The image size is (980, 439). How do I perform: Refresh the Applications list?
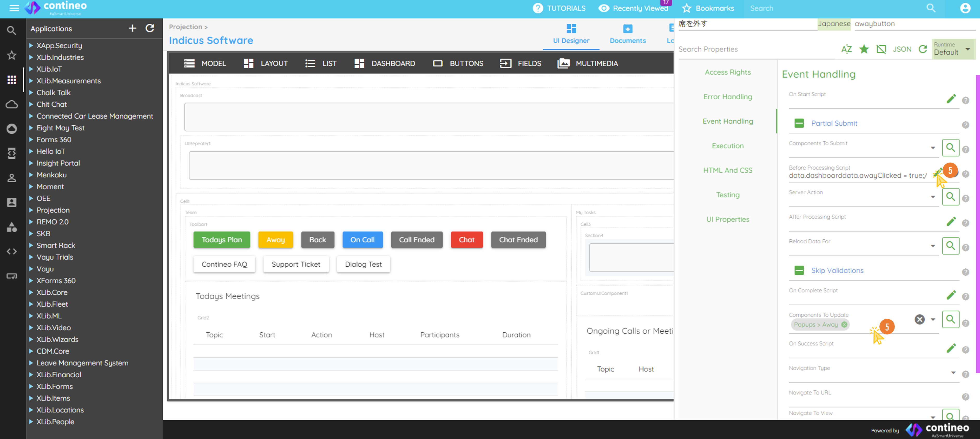tap(150, 28)
